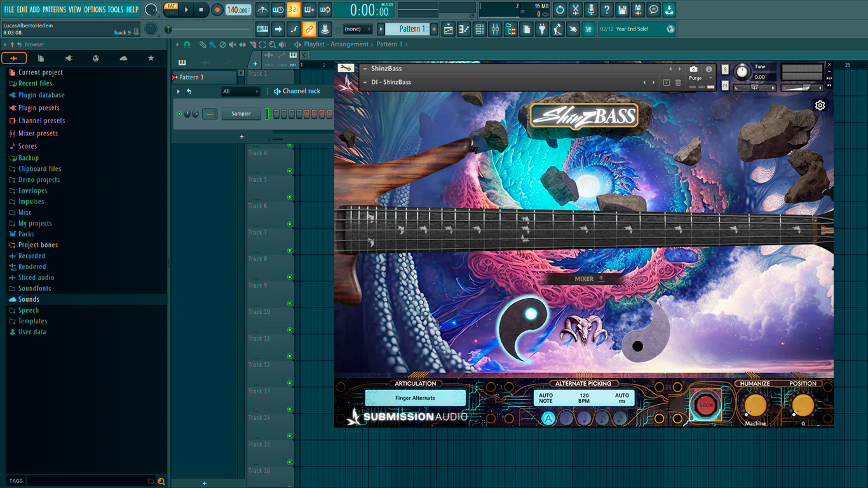
Task: Toggle Sampler channel green mute LED
Action: pos(179,114)
